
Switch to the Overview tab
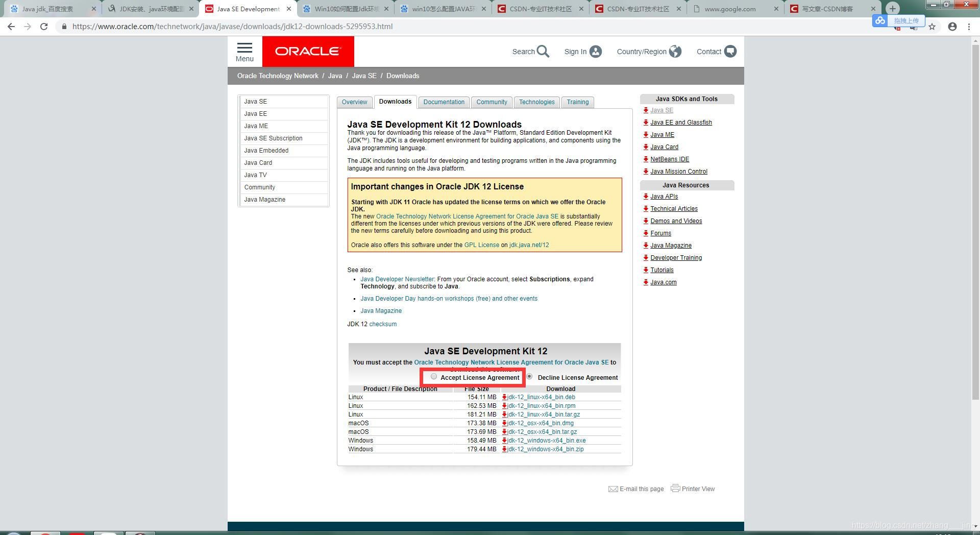354,102
